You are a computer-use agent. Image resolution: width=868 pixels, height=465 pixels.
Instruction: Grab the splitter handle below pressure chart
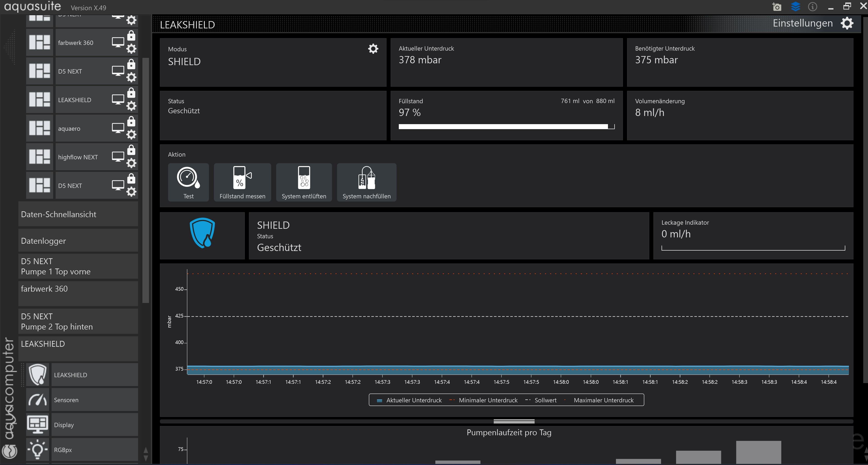tap(514, 421)
